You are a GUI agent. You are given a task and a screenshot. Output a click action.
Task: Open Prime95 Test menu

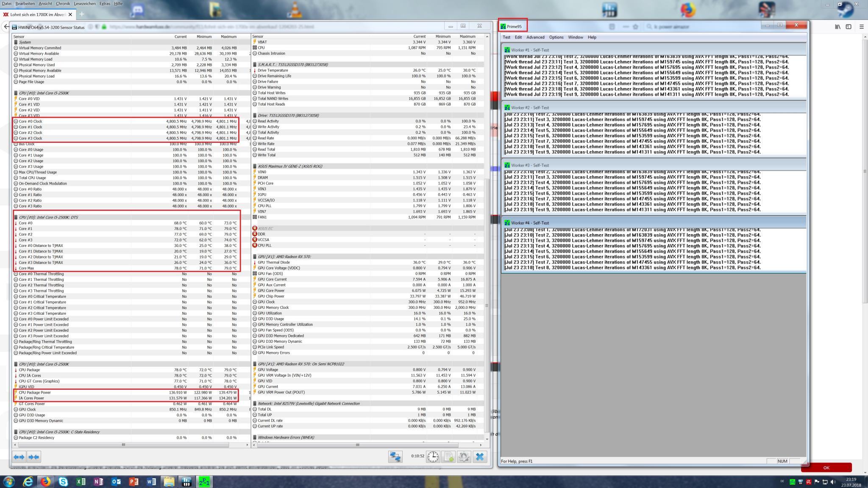point(506,37)
